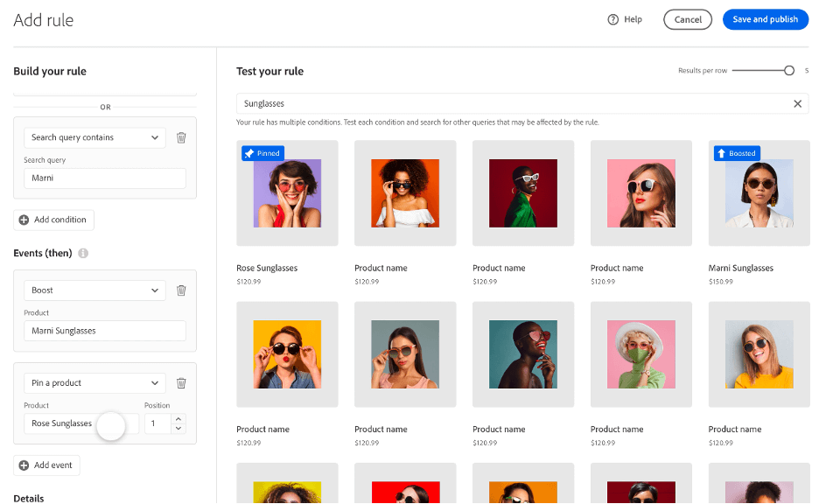This screenshot has height=504, width=819.
Task: Delete the Pin a product event
Action: pos(181,382)
